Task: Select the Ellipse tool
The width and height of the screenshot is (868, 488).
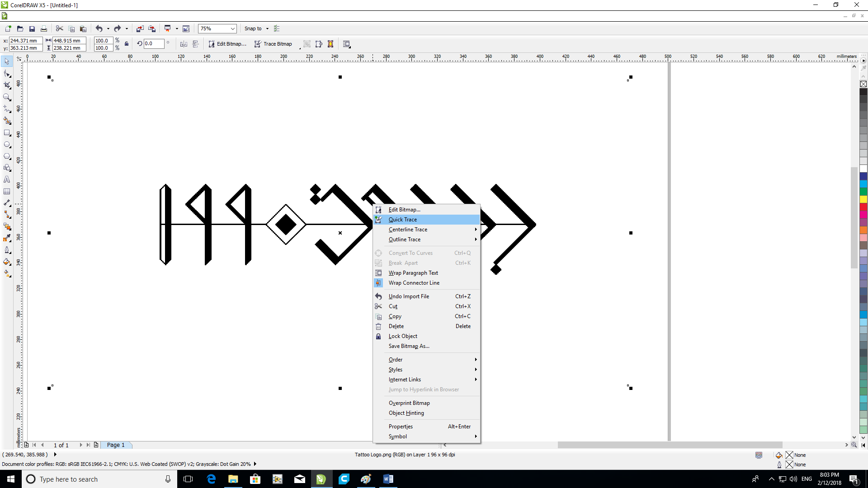Action: coord(7,145)
